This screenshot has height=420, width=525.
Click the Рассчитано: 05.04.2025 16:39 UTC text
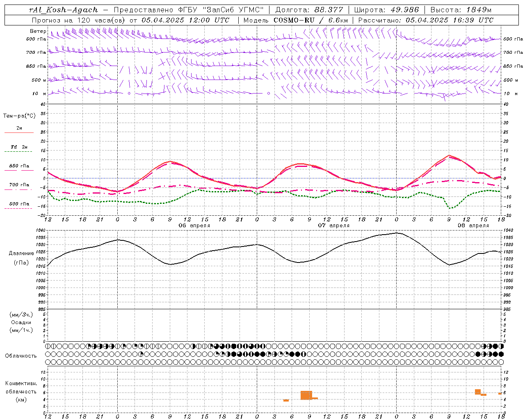pos(426,20)
